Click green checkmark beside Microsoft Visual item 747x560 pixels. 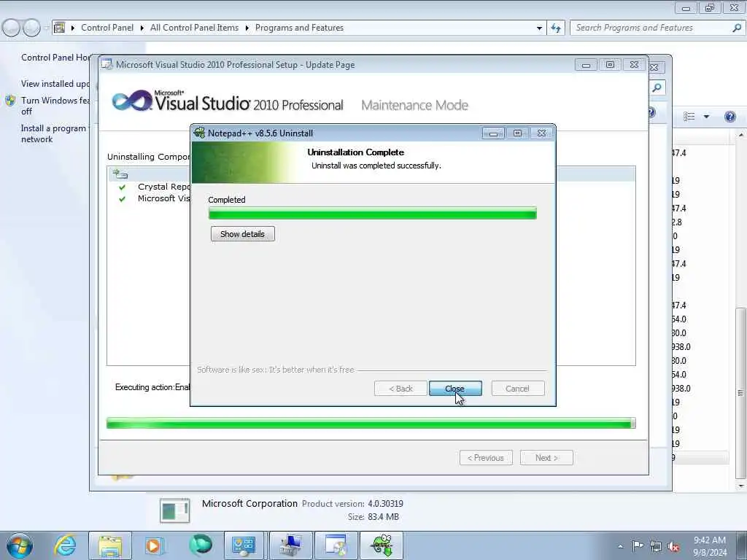pyautogui.click(x=123, y=198)
